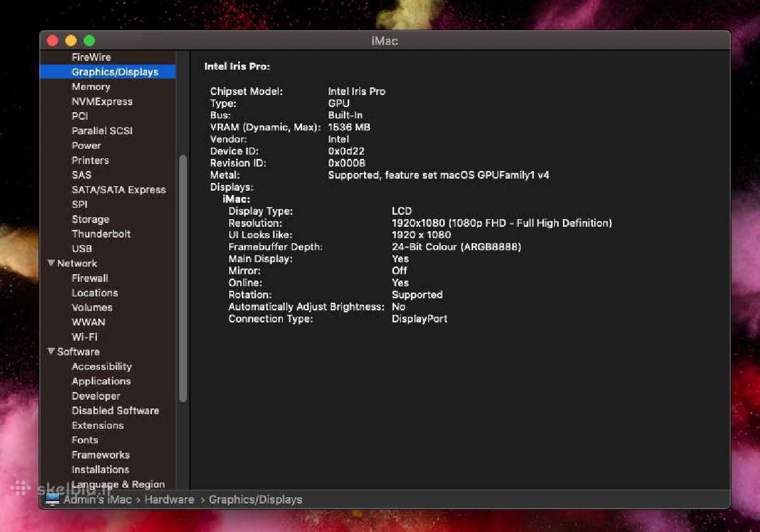The height and width of the screenshot is (532, 760).
Task: Select Thunderbolt in the sidebar
Action: click(101, 234)
